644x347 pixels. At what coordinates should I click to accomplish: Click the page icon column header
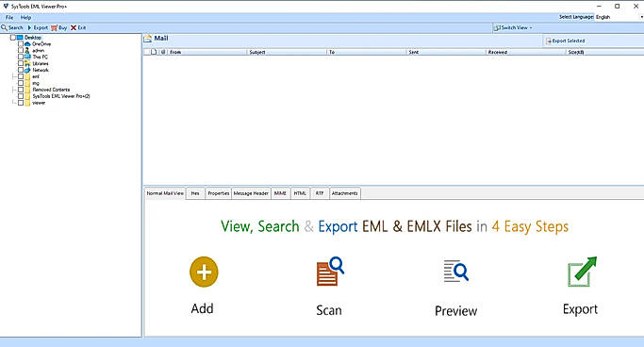154,52
